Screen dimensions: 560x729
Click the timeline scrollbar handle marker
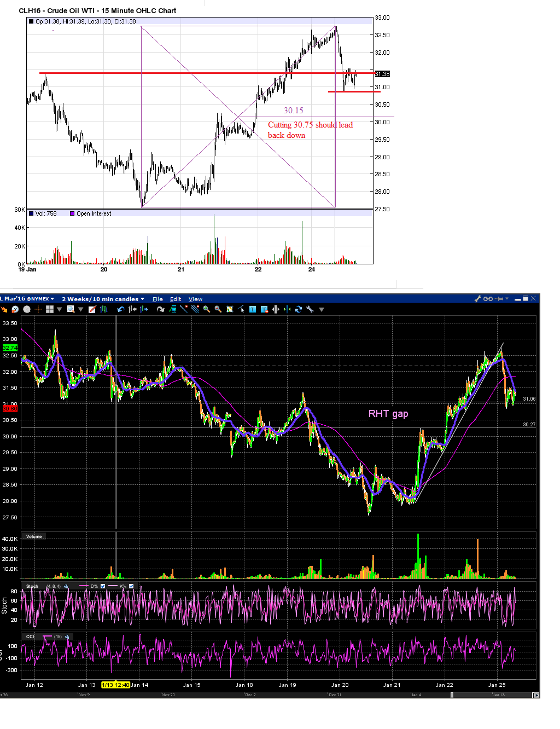tap(452, 695)
